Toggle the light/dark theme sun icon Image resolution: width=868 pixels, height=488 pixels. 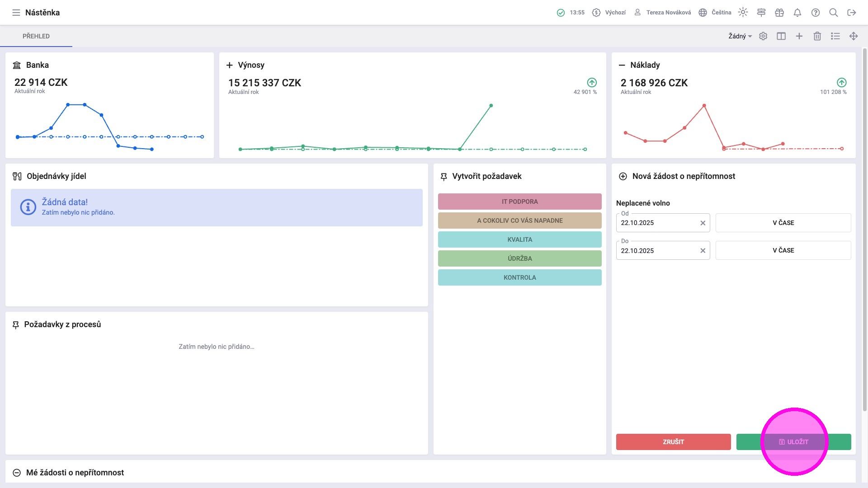pos(743,13)
